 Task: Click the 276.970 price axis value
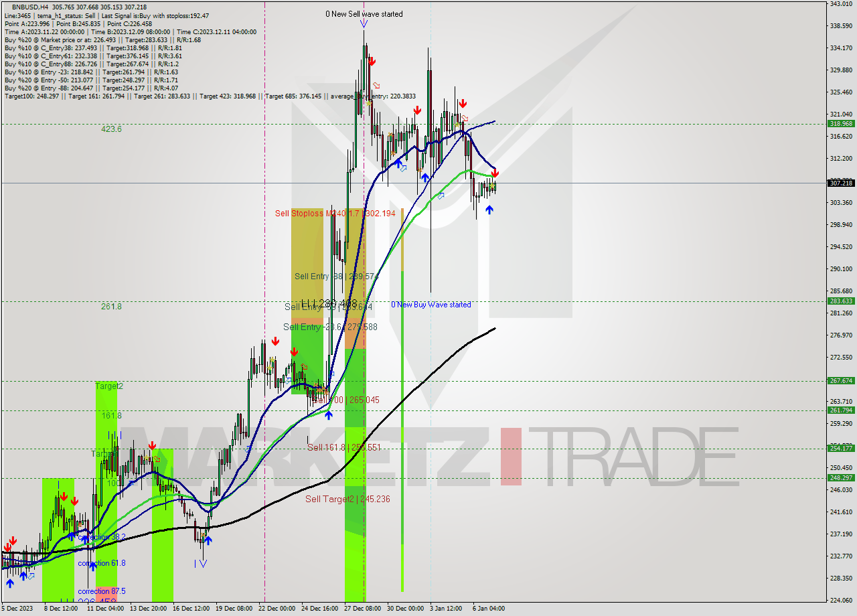tap(841, 335)
